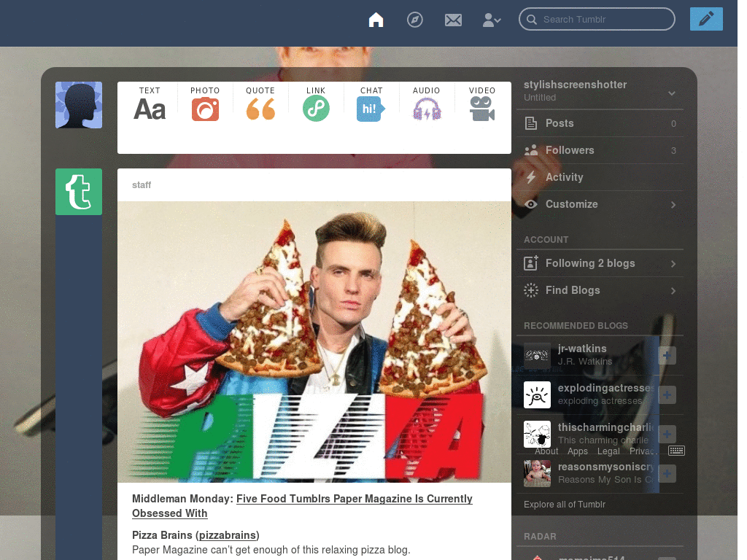Open Followers in the sidebar
Image resolution: width=747 pixels, height=560 pixels.
tap(600, 150)
